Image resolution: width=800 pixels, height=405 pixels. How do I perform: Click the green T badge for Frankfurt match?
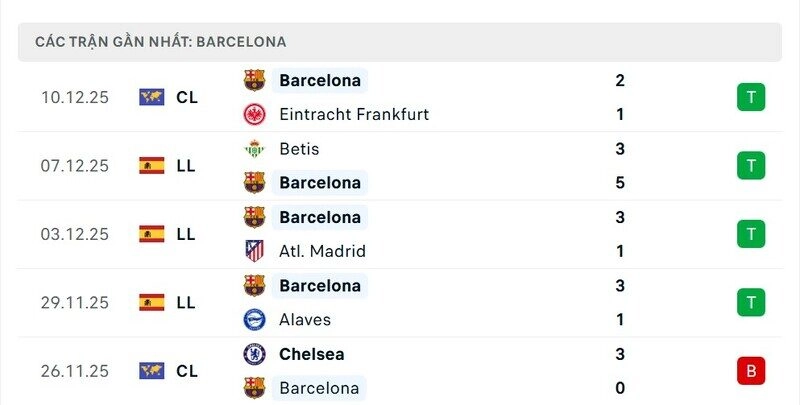[x=750, y=97]
